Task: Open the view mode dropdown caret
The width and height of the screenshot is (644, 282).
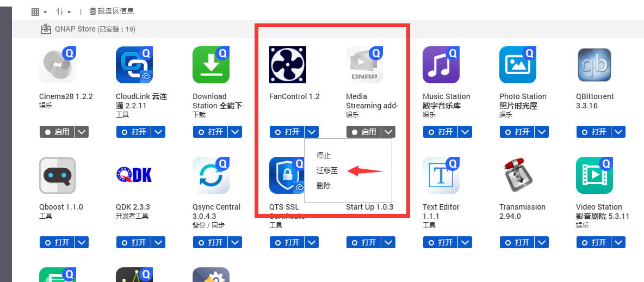Action: (45, 13)
